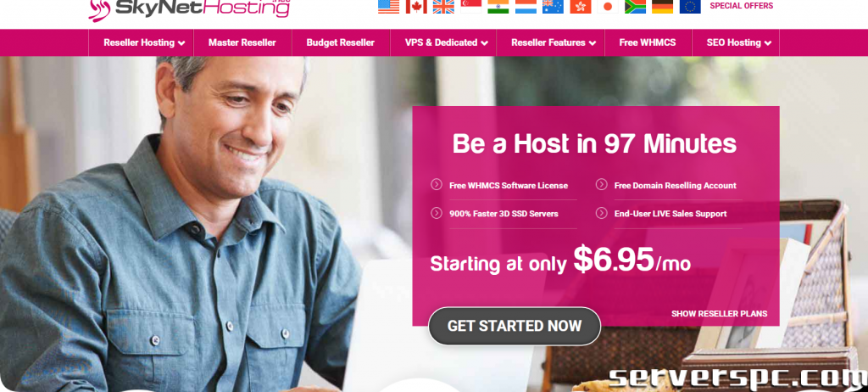Select the Canada flag icon
This screenshot has height=392, width=868.
[415, 6]
